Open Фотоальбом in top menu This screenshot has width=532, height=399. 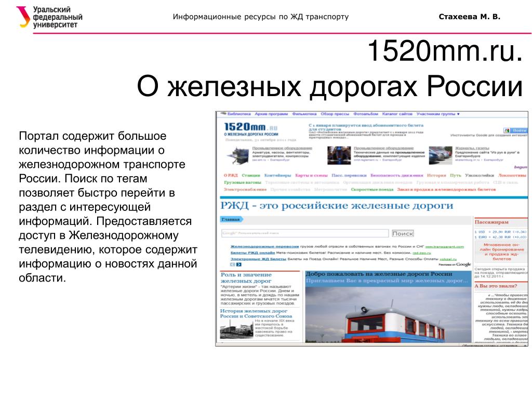click(366, 114)
